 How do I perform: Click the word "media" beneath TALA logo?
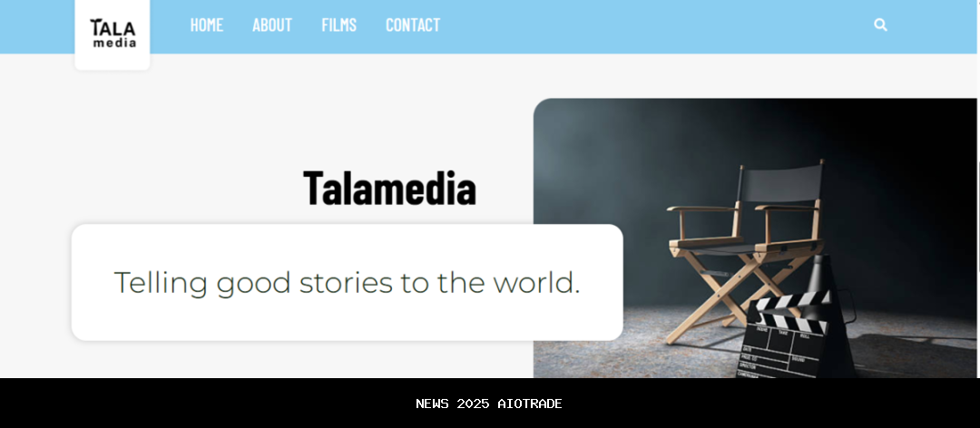[114, 44]
